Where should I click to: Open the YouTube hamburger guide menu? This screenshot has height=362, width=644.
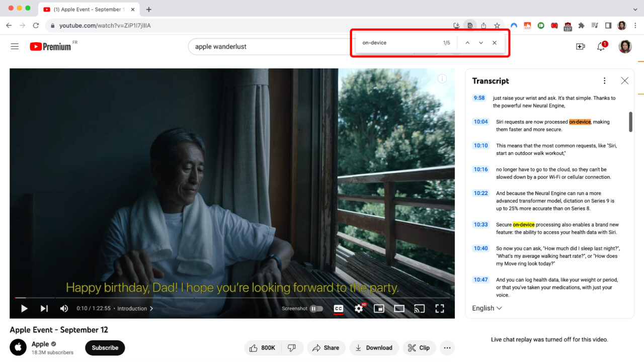click(15, 46)
